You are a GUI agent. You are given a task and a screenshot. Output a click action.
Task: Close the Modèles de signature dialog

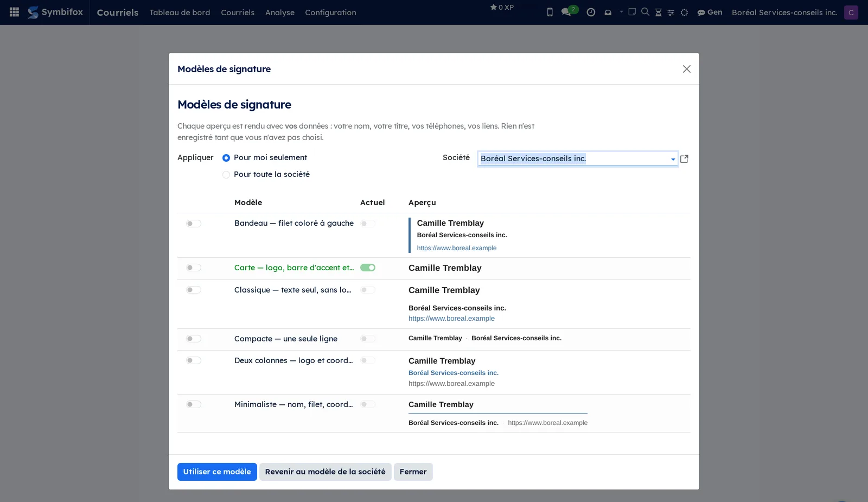[x=687, y=69]
